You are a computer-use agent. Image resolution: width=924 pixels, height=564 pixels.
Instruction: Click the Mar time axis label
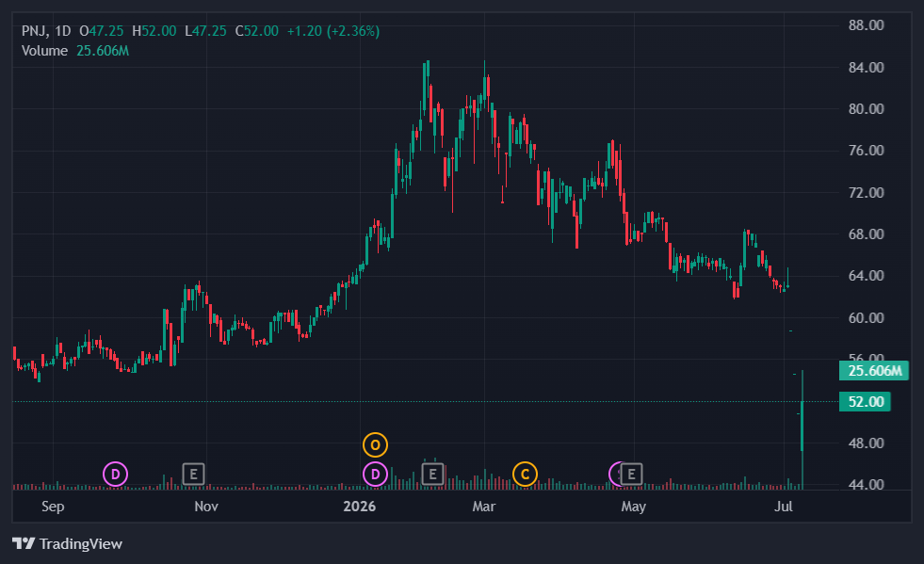484,507
